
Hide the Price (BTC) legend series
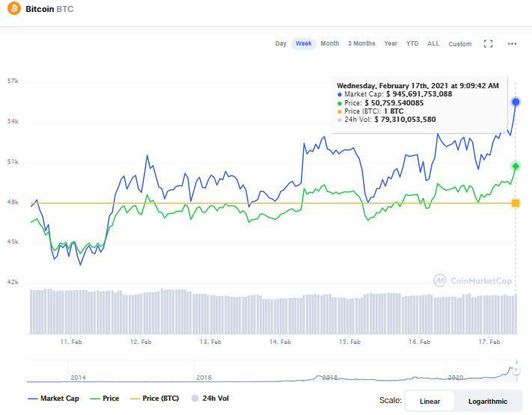(x=154, y=399)
